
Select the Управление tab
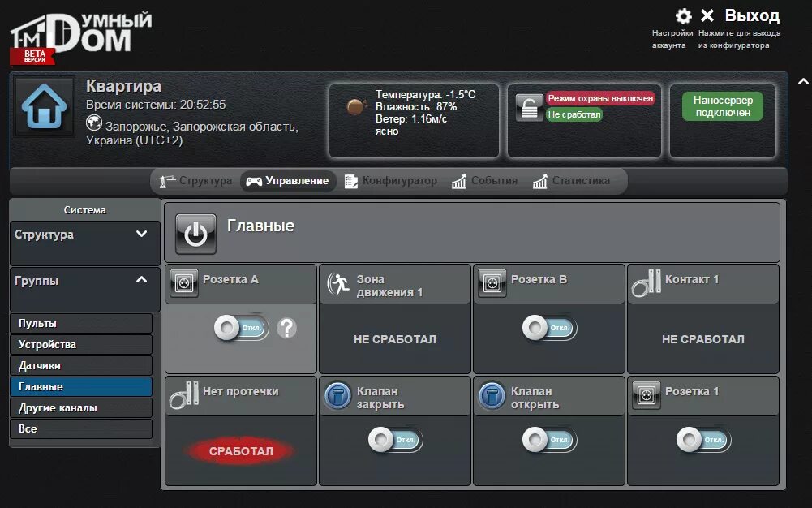click(288, 181)
